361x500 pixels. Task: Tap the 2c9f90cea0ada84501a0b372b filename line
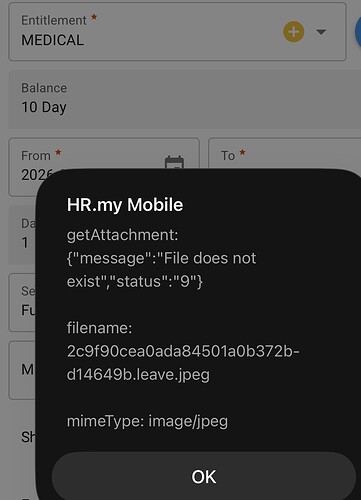point(183,351)
